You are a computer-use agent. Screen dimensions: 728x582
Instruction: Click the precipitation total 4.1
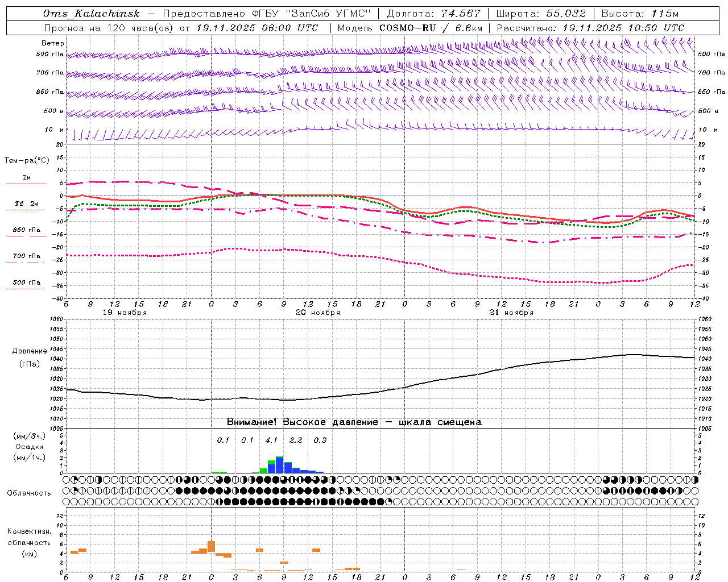tap(272, 440)
